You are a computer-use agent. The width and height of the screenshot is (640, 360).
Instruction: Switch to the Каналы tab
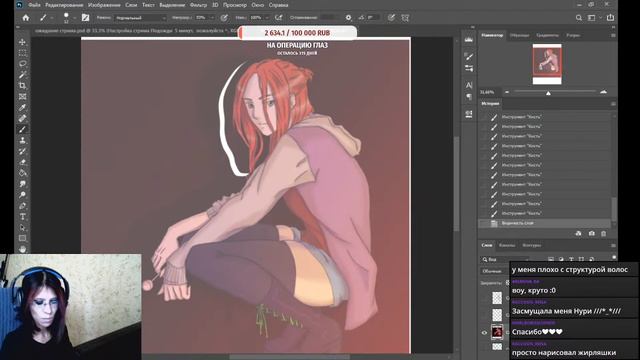click(x=507, y=245)
